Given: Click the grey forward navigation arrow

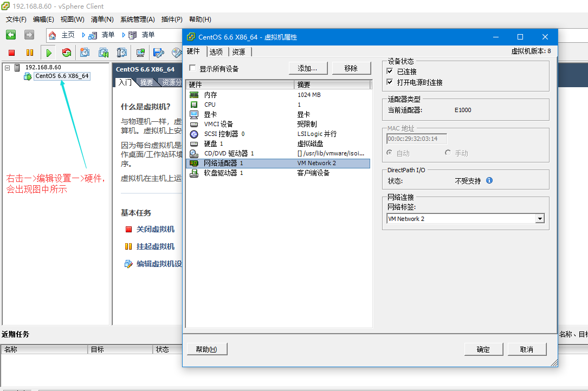Looking at the screenshot, I should 29,35.
